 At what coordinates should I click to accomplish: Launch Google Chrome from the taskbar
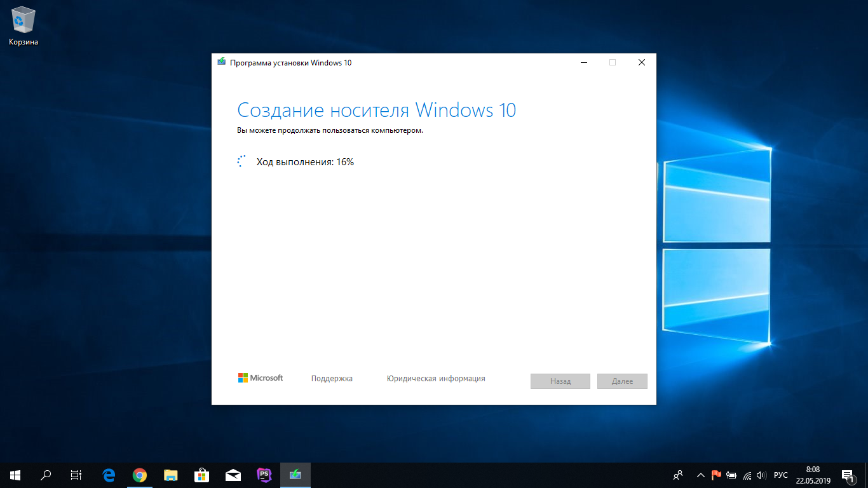tap(140, 475)
